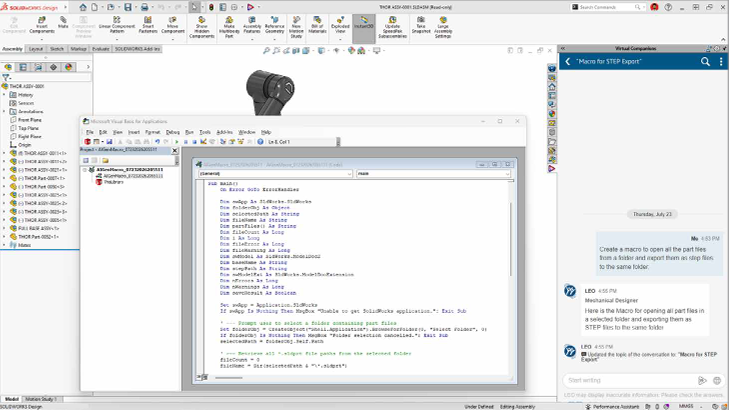
Task: Click code window horizontal scrollbar thumb
Action: tap(229, 377)
